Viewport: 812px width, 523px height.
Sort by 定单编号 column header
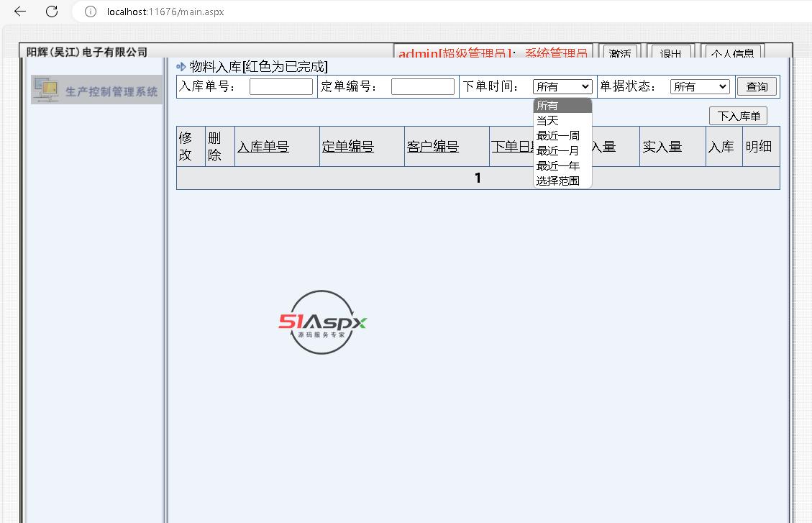pyautogui.click(x=348, y=147)
